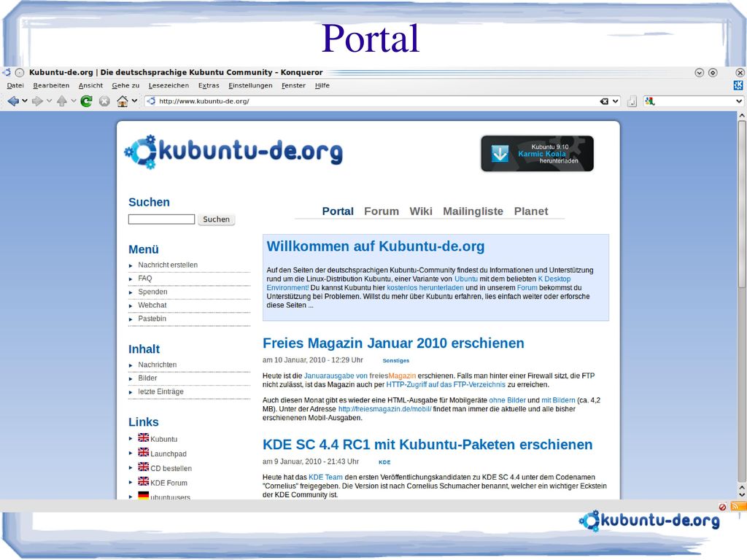This screenshot has width=747, height=560.
Task: Open the FAQ link in Menü
Action: pyautogui.click(x=145, y=279)
